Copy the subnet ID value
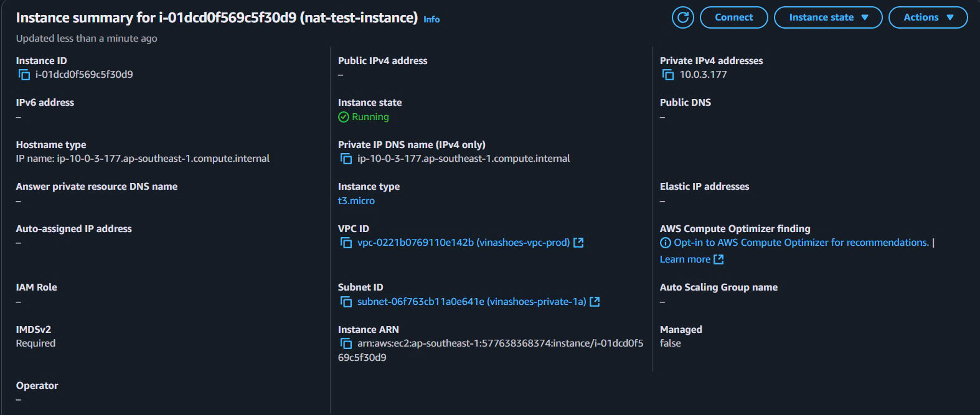This screenshot has height=415, width=980. pos(347,301)
